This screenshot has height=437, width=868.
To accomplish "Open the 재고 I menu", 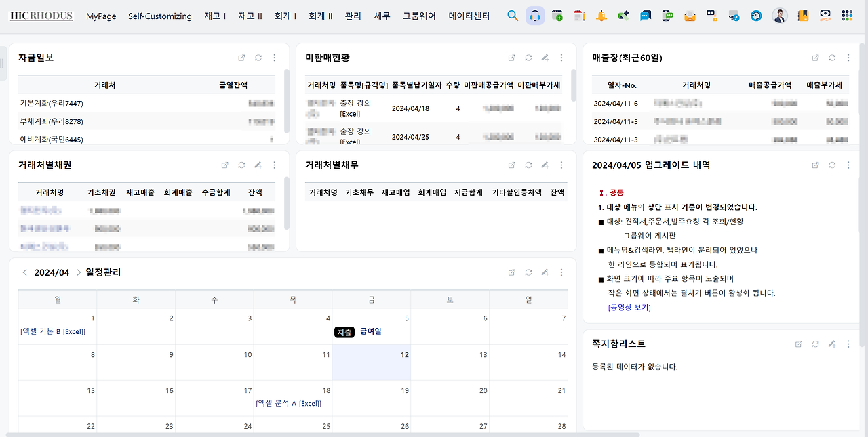I will [x=215, y=16].
